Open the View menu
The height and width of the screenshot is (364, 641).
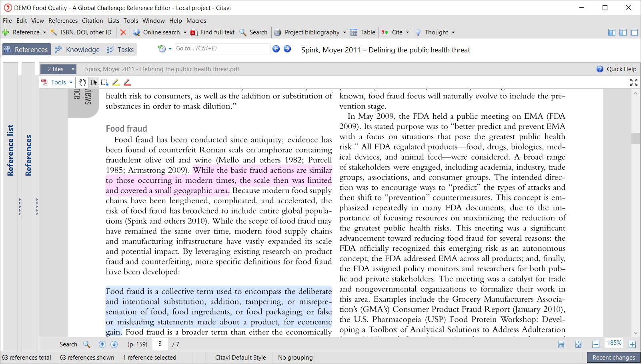[38, 21]
